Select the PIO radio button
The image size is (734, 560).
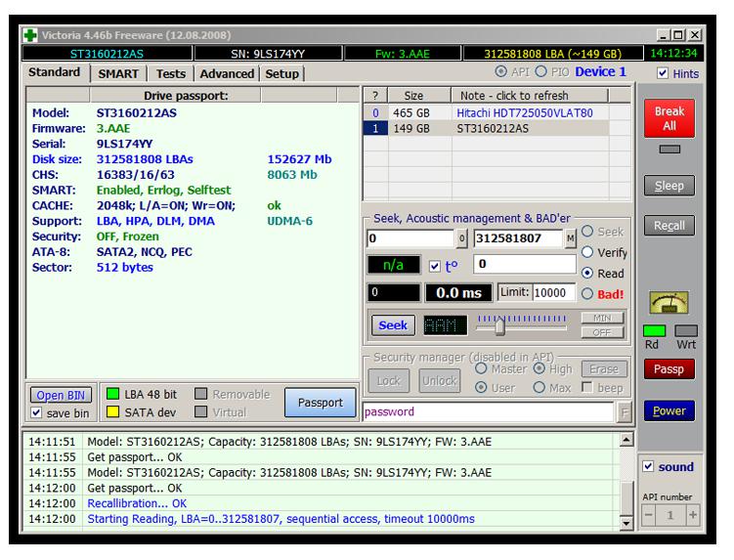click(540, 71)
